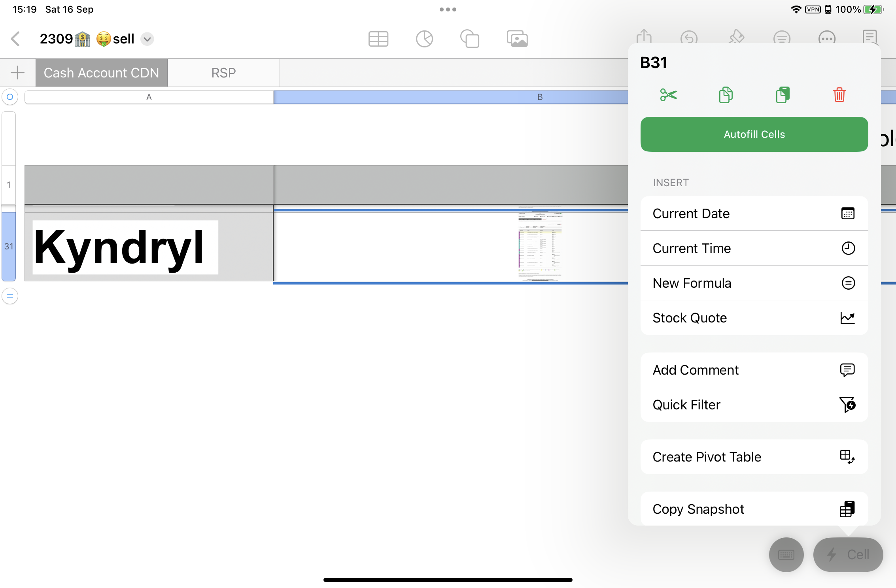Open the Cash Account CDN tab
The image size is (896, 588).
click(101, 72)
